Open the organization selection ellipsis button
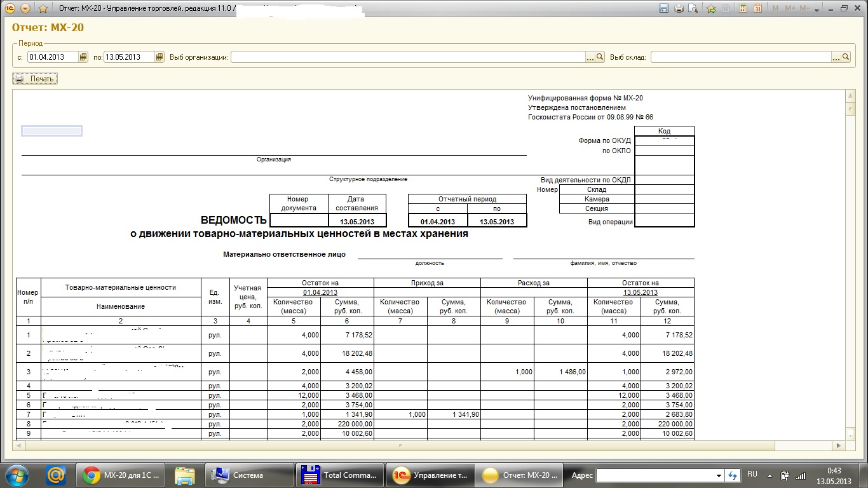The height and width of the screenshot is (488, 868). pos(590,57)
